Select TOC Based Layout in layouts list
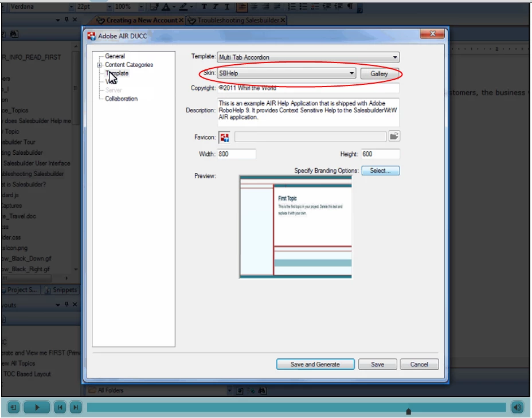 pyautogui.click(x=27, y=374)
